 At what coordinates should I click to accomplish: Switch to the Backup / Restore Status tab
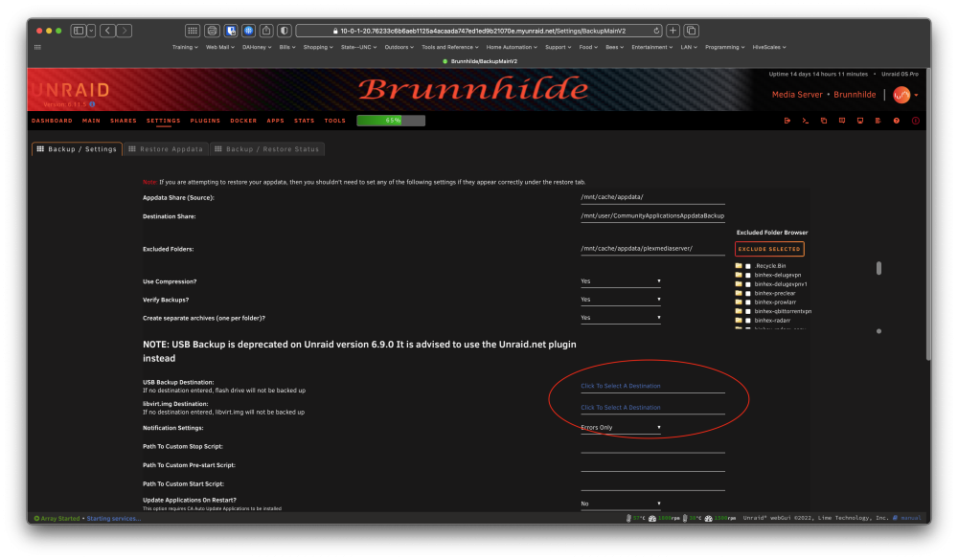point(267,149)
